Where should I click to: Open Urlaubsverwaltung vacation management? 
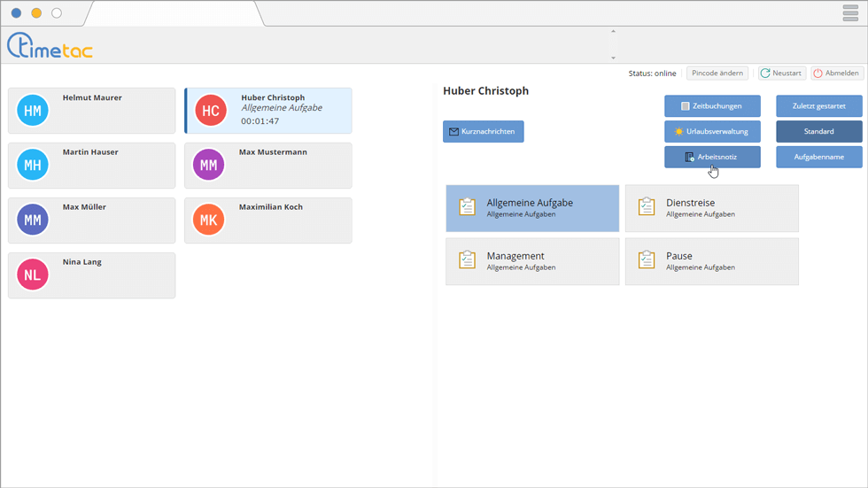[x=712, y=131]
